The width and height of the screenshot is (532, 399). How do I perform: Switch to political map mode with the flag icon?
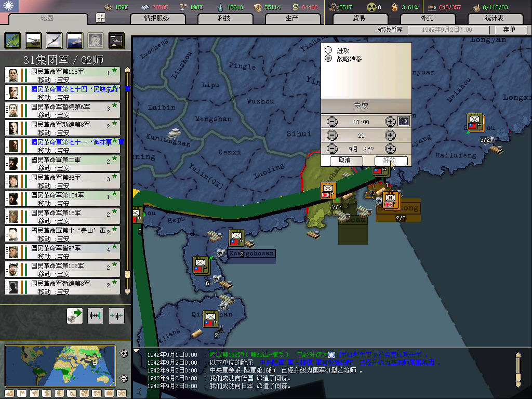tap(22, 393)
